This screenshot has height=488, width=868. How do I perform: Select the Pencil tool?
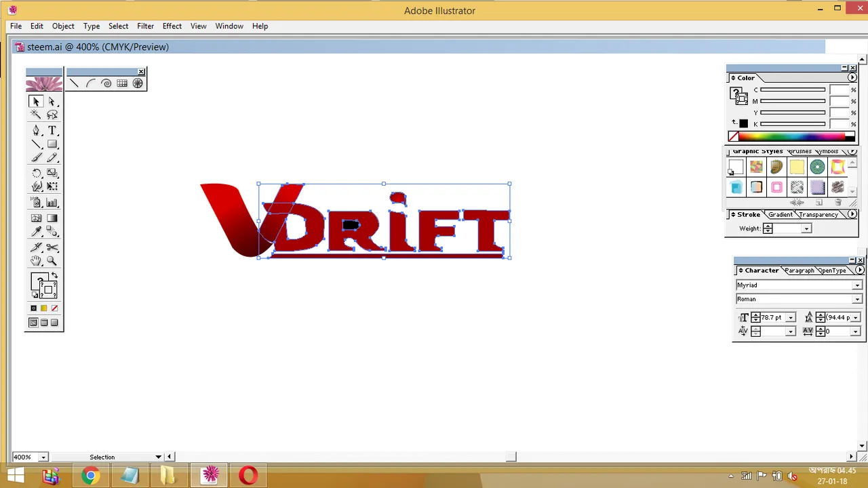click(x=52, y=158)
